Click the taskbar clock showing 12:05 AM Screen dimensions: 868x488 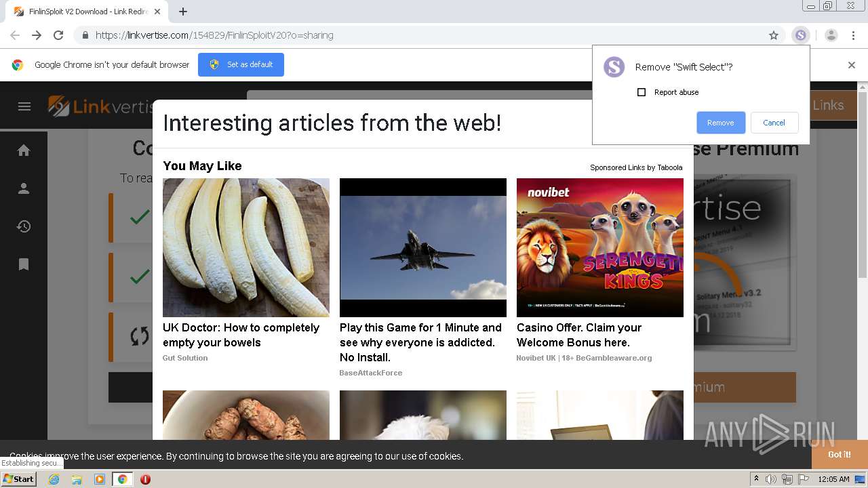click(833, 479)
